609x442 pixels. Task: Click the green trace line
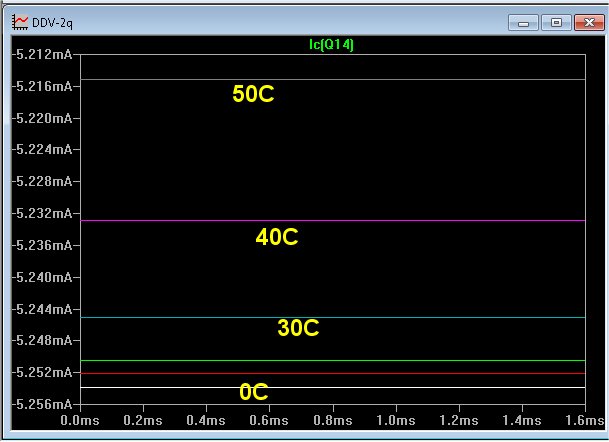click(333, 360)
